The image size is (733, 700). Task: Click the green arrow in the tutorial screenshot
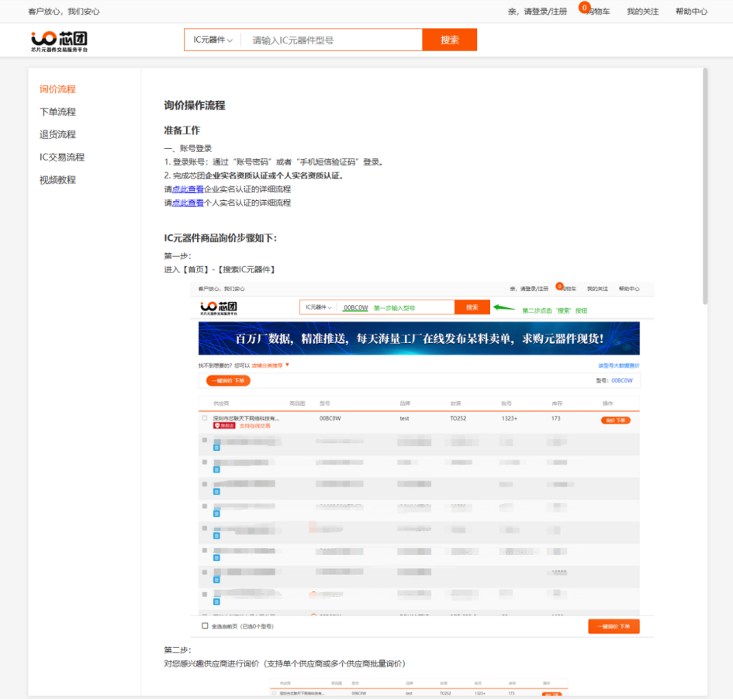[x=504, y=307]
